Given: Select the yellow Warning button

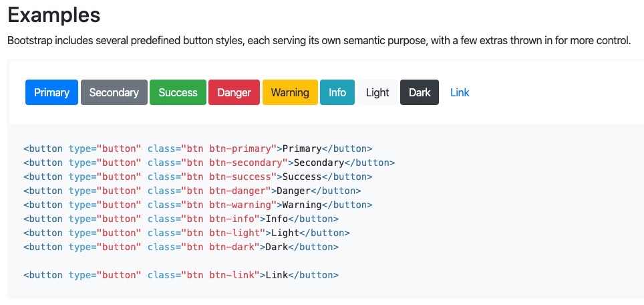Looking at the screenshot, I should tap(290, 92).
